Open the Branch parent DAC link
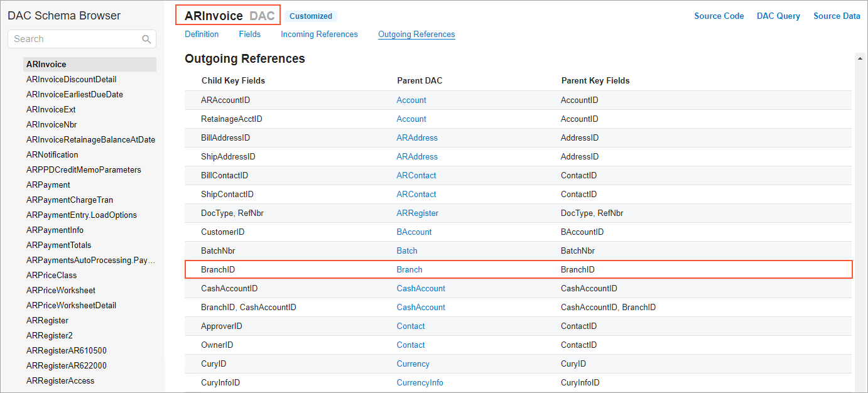 pyautogui.click(x=410, y=269)
